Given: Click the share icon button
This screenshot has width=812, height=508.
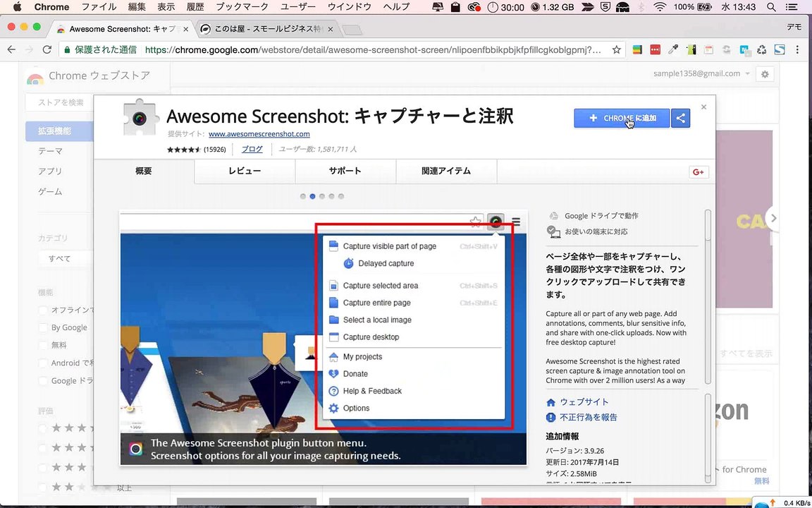Looking at the screenshot, I should (680, 119).
